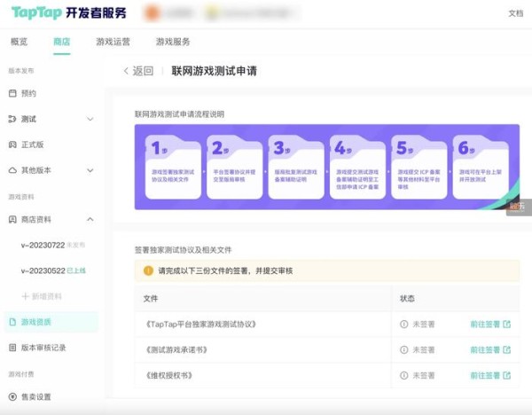
Task: Click step 6 card in process banner
Action: tap(481, 168)
